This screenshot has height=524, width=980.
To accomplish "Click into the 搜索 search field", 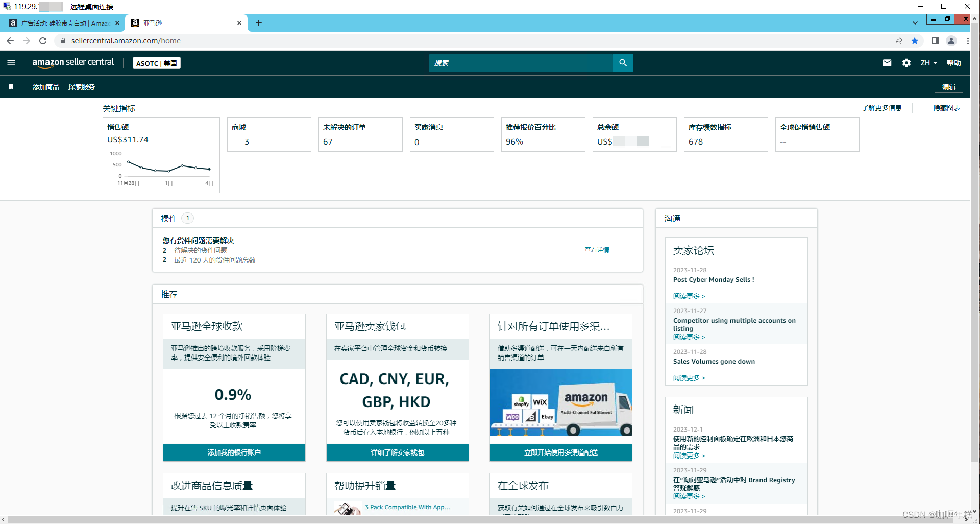I will tap(521, 63).
